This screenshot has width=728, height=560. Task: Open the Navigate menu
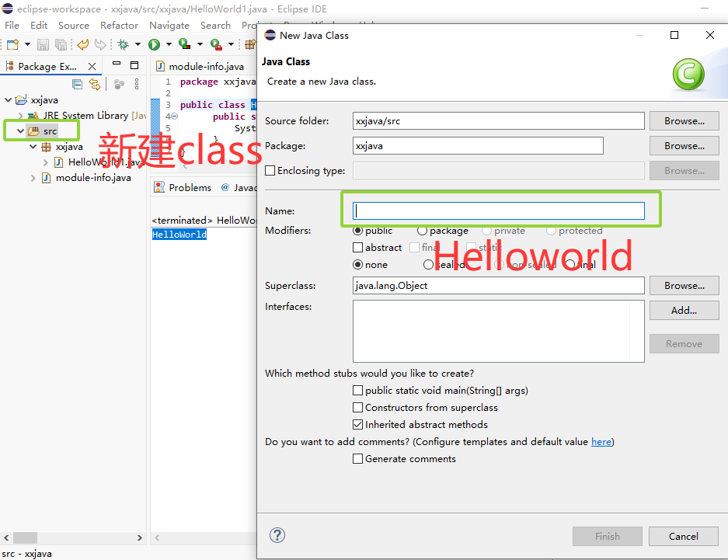click(x=169, y=25)
